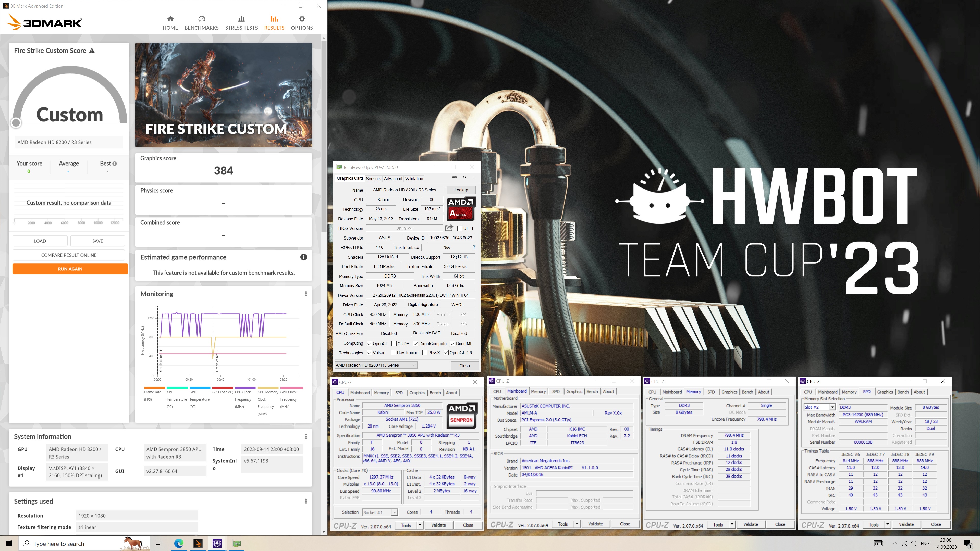Switch to the Sensors tab in GPU-Z
Screen dimensions: 980x551
click(x=373, y=178)
